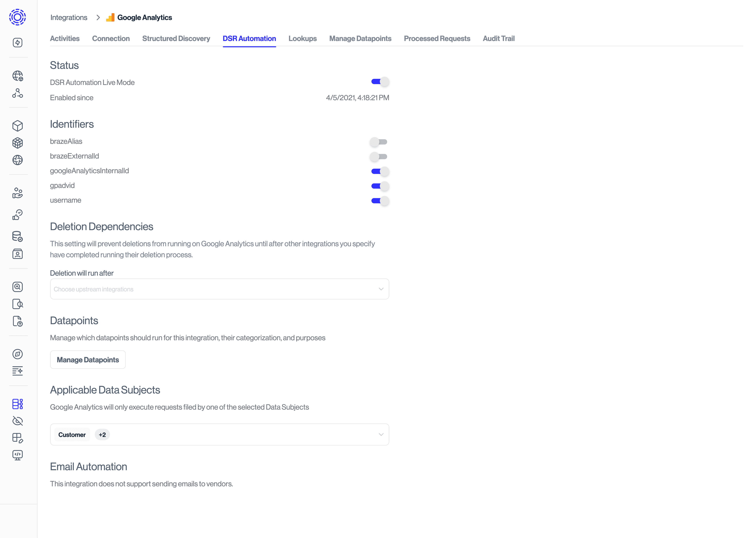Toggle the username identifier switch

[x=380, y=201]
